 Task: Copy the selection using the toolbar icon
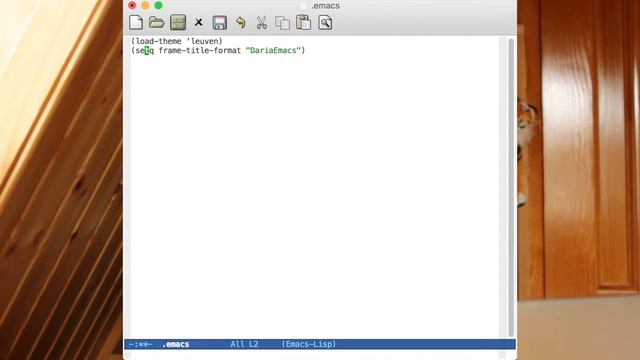pyautogui.click(x=282, y=23)
